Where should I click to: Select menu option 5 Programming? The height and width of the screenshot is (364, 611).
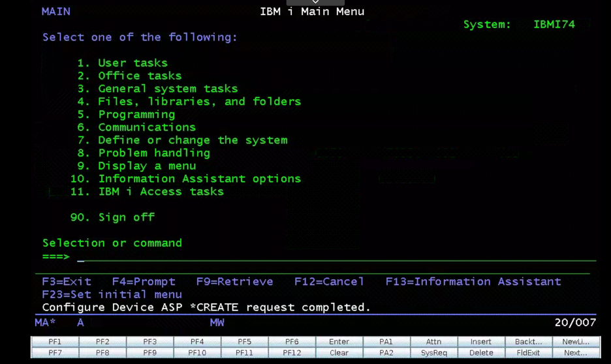[x=126, y=114]
